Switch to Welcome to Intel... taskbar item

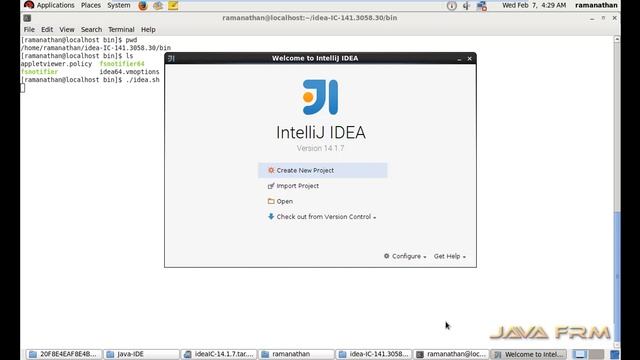point(529,354)
